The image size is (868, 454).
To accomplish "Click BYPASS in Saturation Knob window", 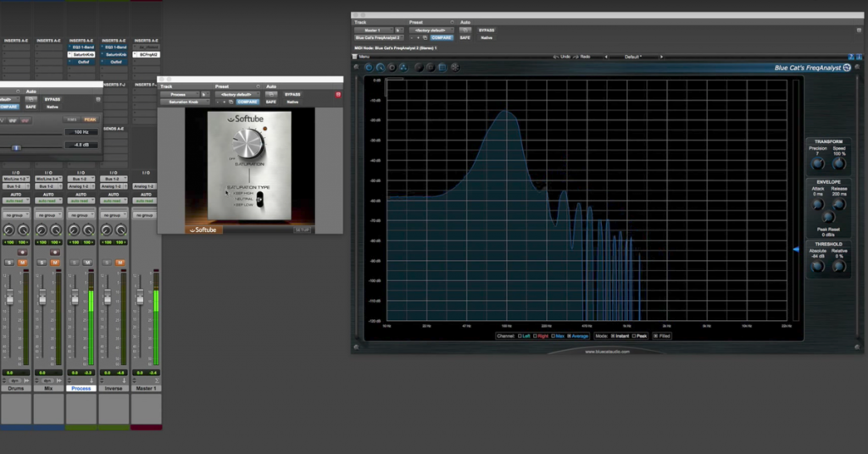I will tap(292, 95).
